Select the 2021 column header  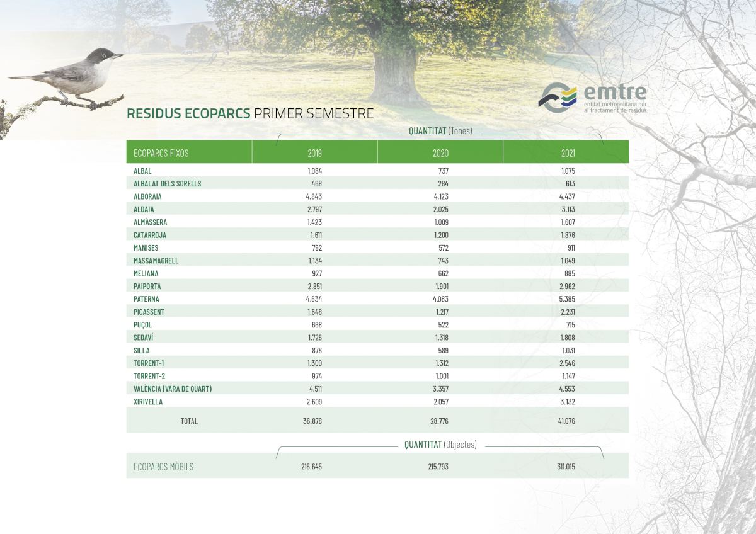click(568, 152)
